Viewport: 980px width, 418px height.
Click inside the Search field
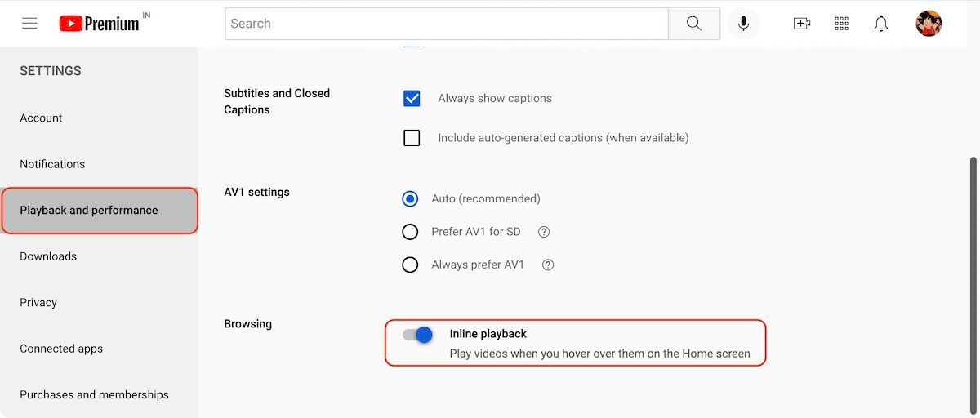pos(445,24)
